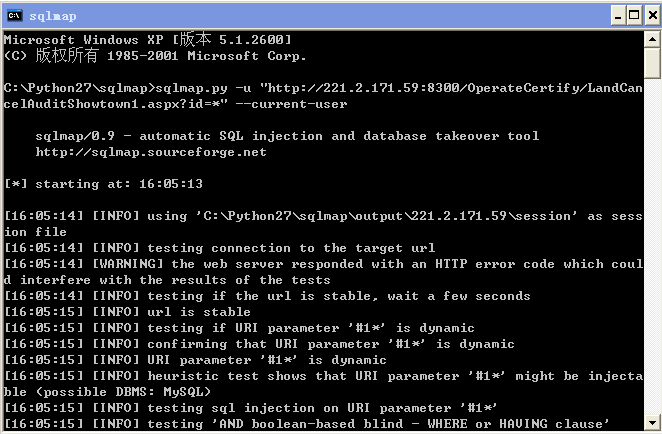The height and width of the screenshot is (434, 662).
Task: Click the 'AND boolean-based blind' test line
Action: click(x=307, y=423)
